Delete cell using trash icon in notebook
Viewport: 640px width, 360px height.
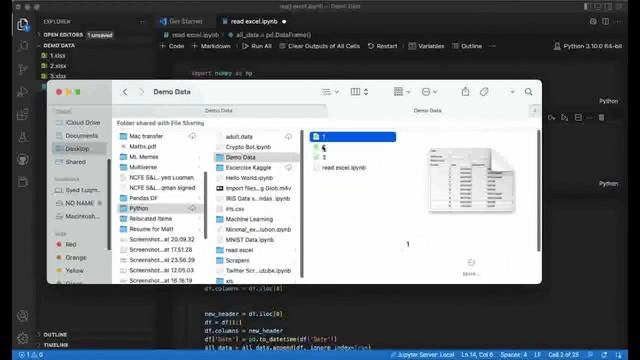point(601,118)
